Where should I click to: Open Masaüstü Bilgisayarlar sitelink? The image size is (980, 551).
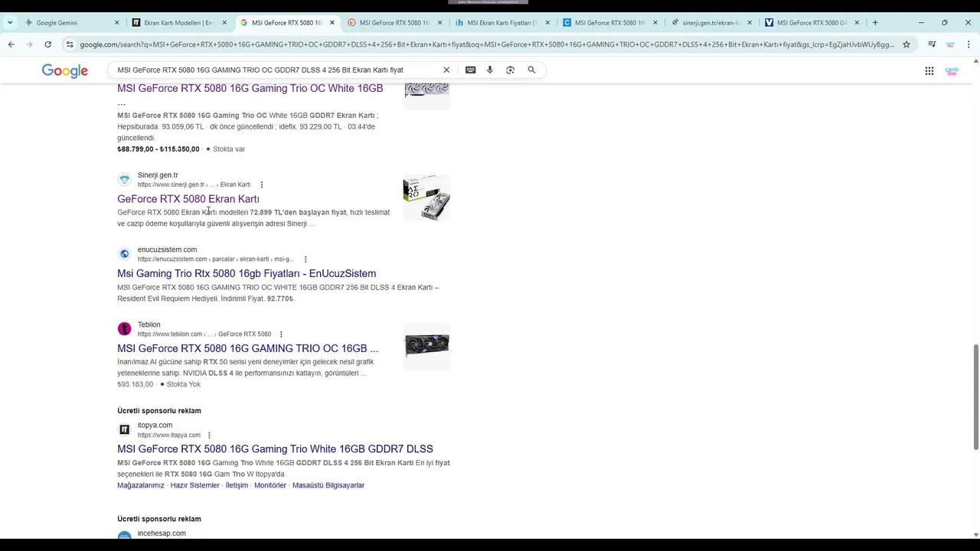pos(328,485)
